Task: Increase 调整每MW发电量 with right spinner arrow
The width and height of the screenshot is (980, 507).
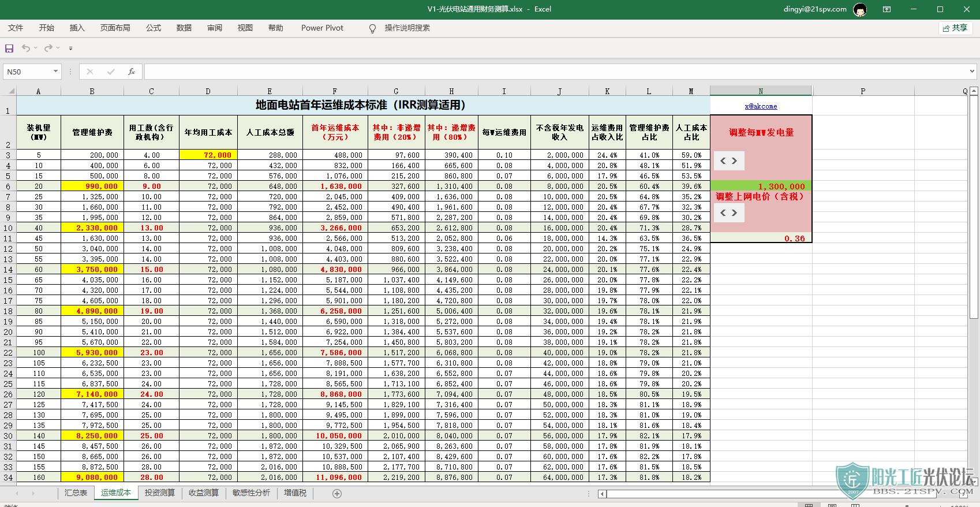Action: pos(735,161)
